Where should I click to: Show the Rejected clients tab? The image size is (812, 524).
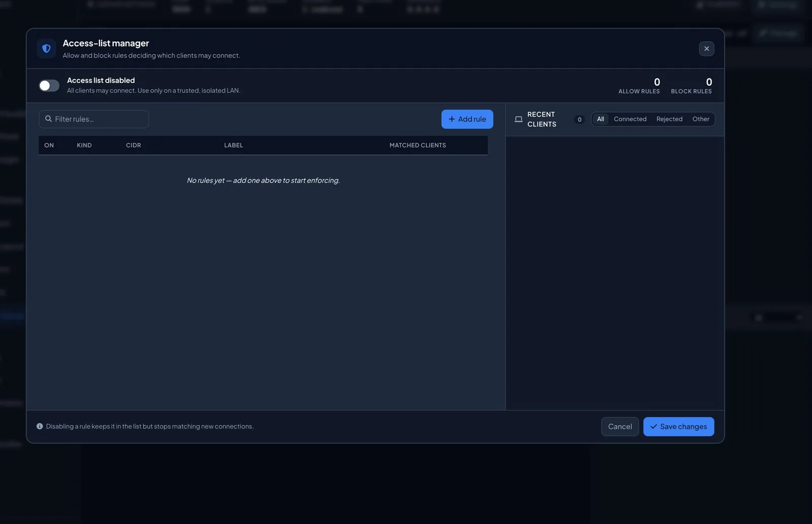(x=669, y=119)
